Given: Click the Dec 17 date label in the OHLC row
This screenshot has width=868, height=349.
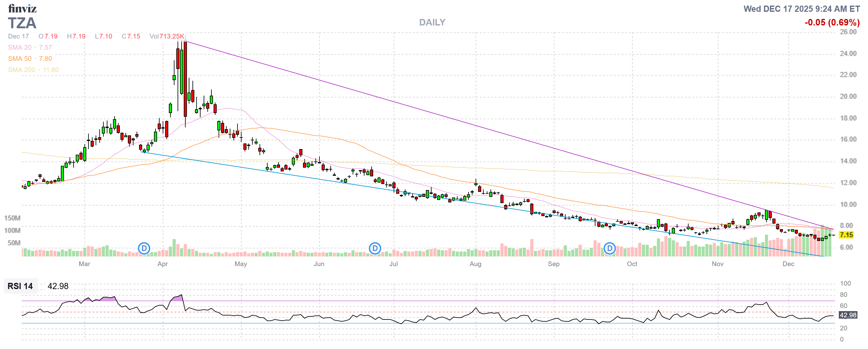Looking at the screenshot, I should click(19, 36).
